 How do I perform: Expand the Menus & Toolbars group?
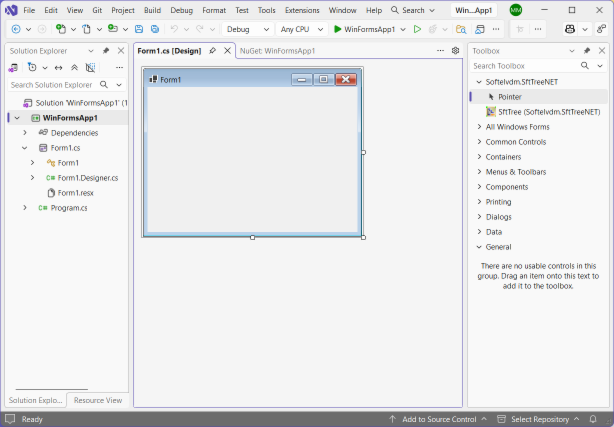click(x=479, y=172)
